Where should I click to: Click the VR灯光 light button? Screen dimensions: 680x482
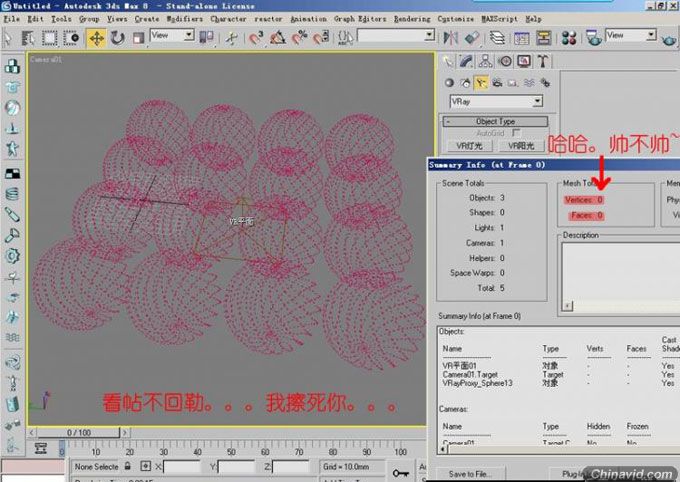pos(469,146)
